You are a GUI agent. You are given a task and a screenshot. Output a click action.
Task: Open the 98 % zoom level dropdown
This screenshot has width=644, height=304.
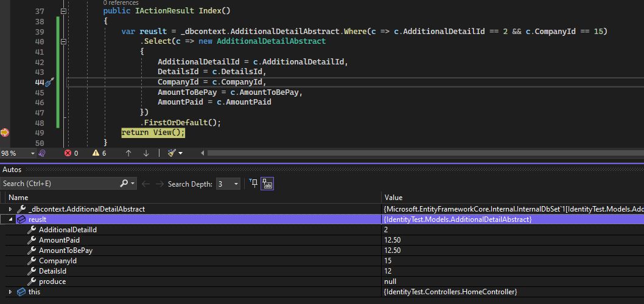tap(33, 153)
